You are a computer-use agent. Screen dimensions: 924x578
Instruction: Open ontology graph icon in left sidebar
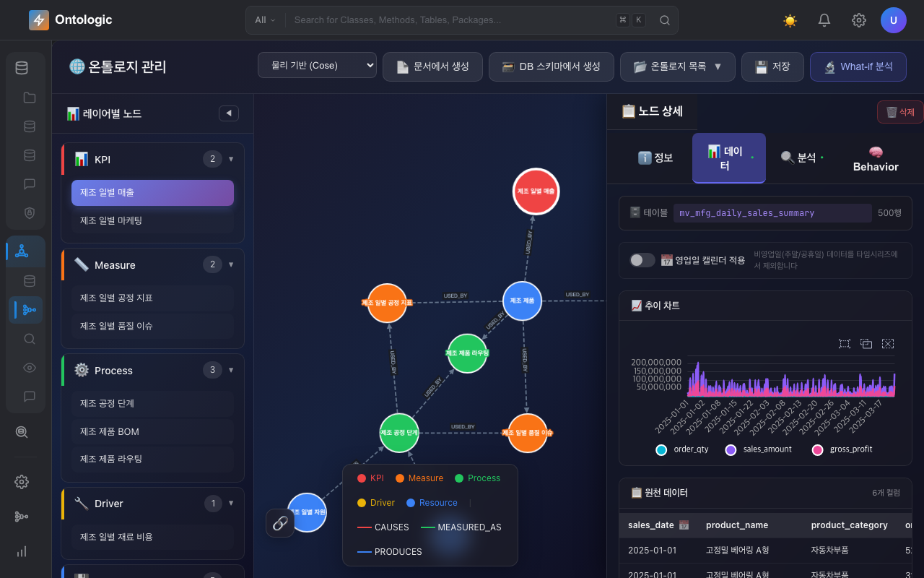coord(22,251)
